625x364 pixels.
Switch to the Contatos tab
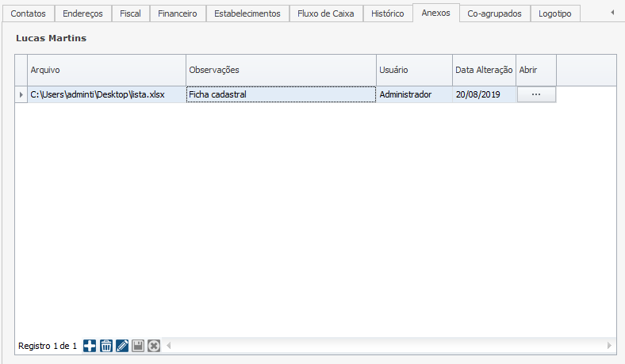(x=28, y=13)
